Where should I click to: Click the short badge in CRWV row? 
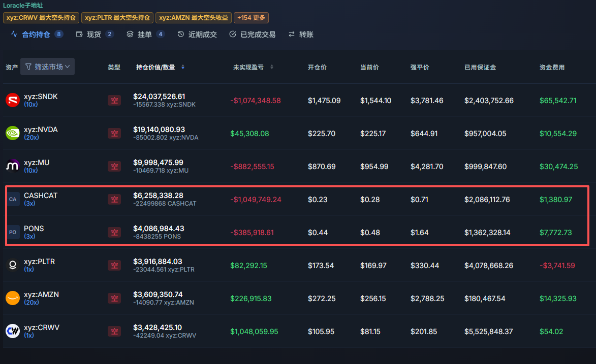114,332
